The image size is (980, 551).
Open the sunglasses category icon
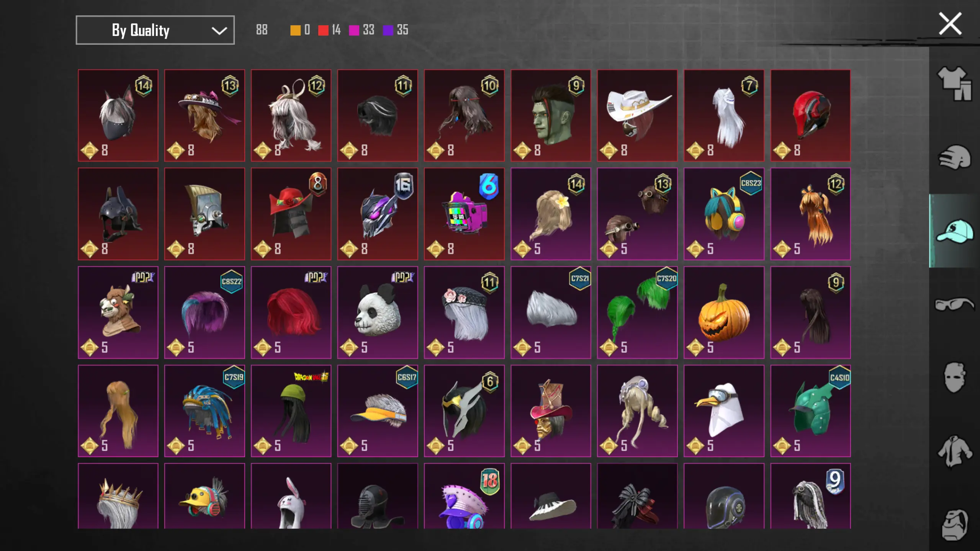tap(954, 304)
